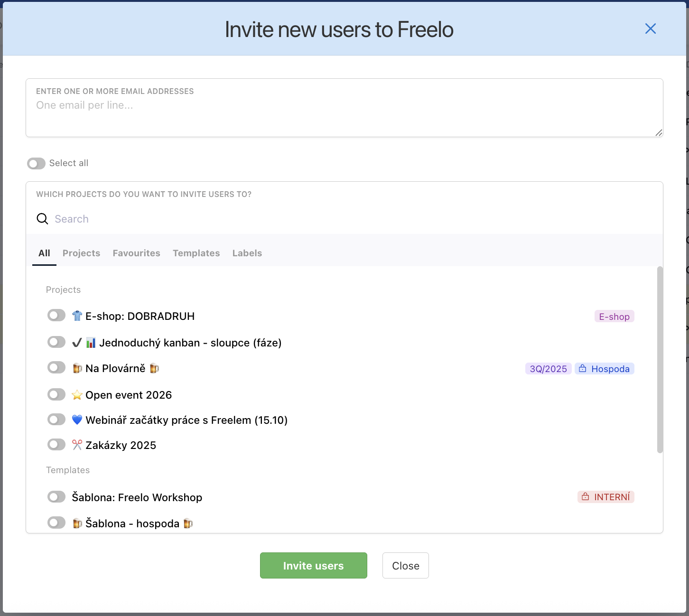Enable the Open event 2026 switch

[x=56, y=394]
